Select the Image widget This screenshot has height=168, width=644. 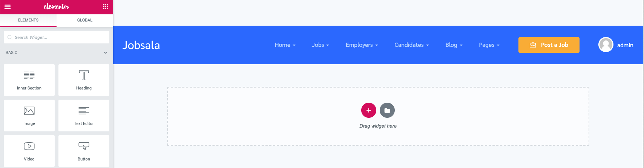29,116
